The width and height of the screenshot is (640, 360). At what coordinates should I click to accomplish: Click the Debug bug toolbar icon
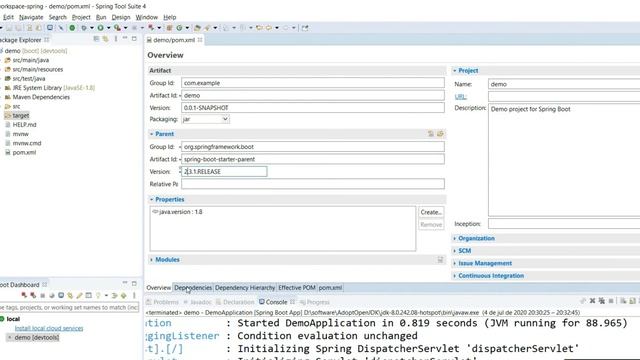coord(84,28)
